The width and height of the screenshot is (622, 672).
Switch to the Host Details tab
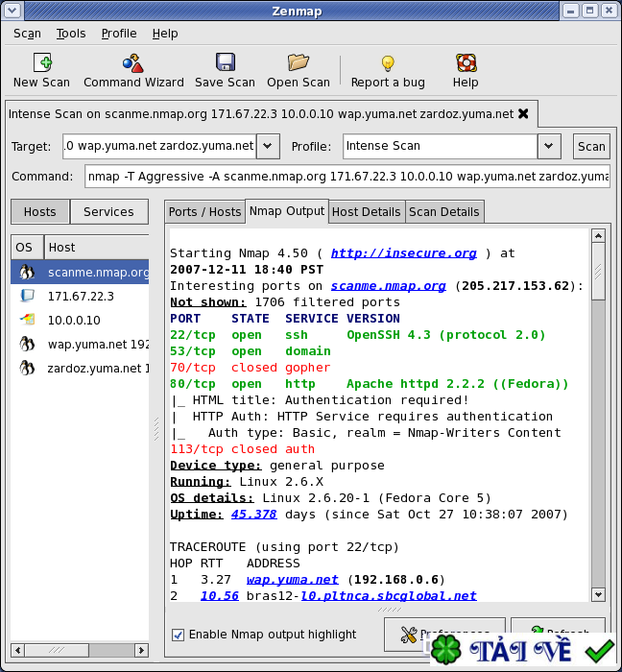tap(366, 212)
